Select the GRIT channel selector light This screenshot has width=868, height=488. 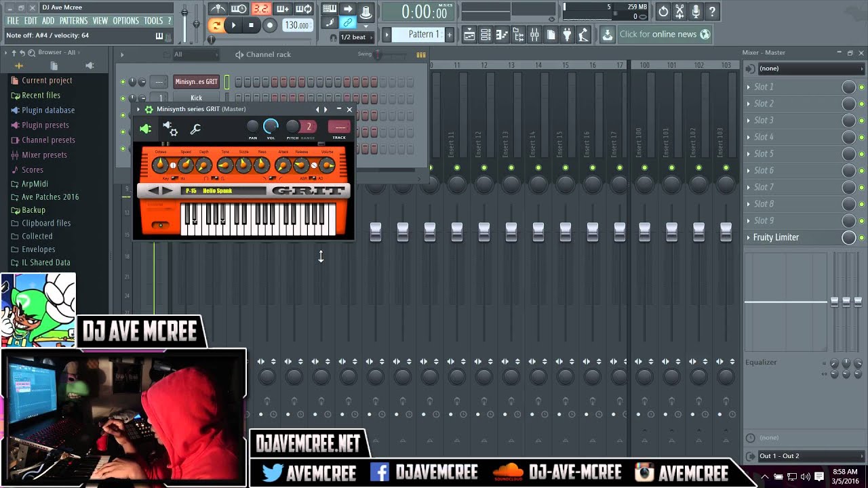[227, 82]
